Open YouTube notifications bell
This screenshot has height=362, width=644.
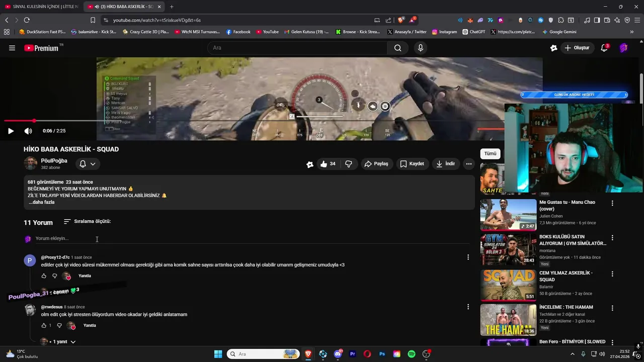604,48
